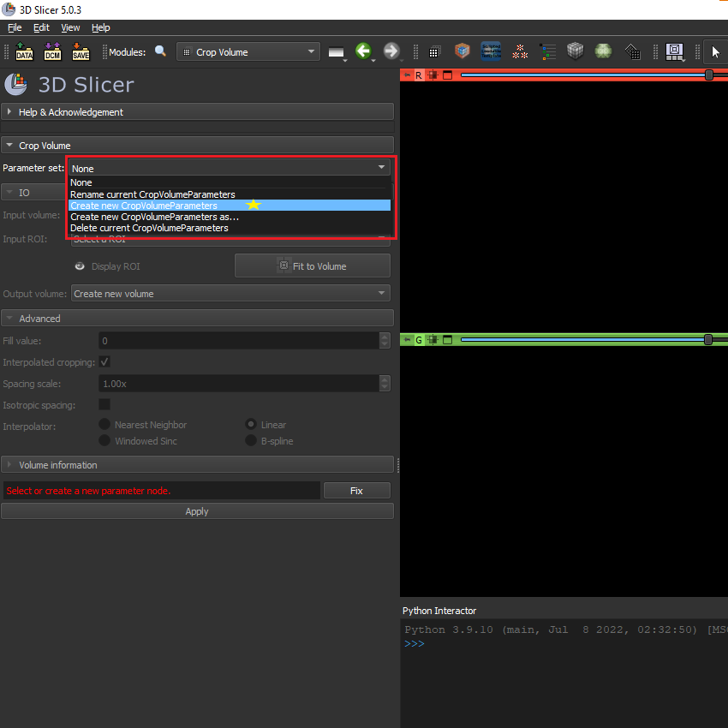Open the Edit menu
728x728 pixels.
(x=41, y=27)
